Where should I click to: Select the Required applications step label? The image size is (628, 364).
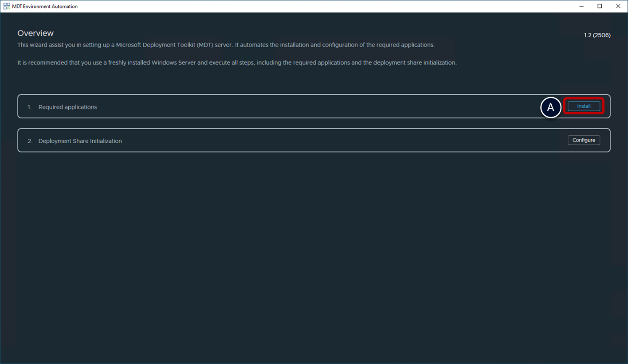coord(67,107)
